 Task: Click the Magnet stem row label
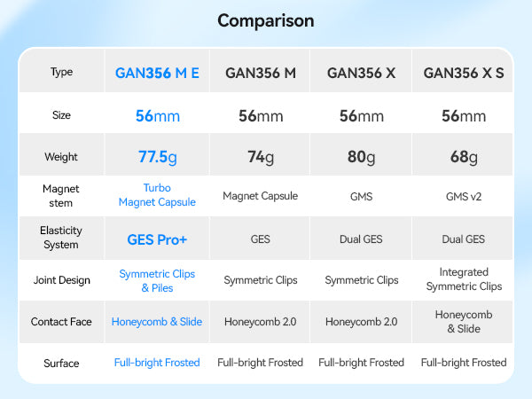pyautogui.click(x=61, y=195)
